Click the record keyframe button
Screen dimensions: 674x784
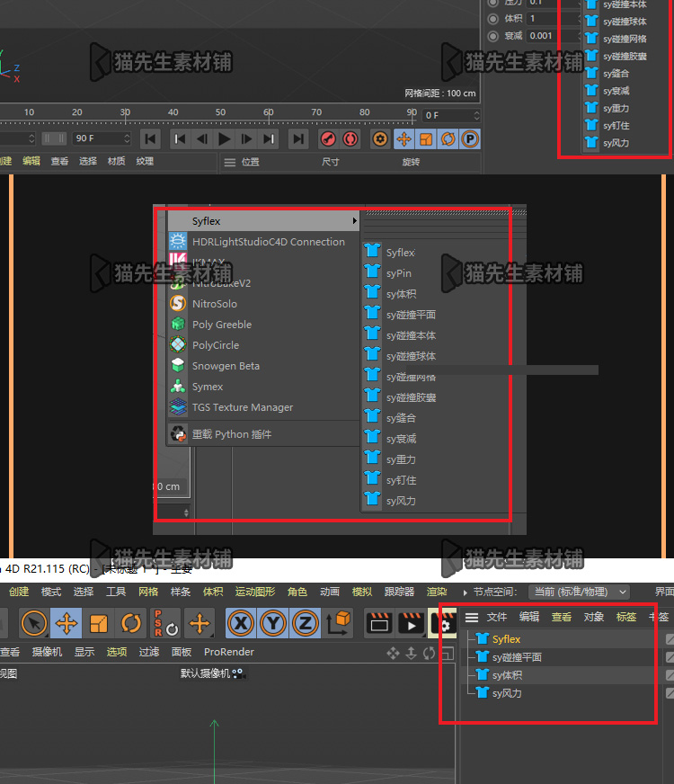328,139
